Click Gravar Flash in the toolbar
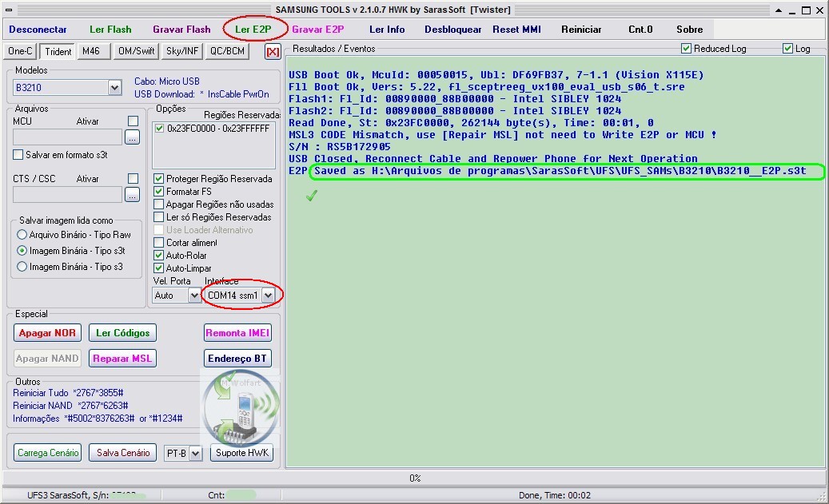 pos(181,30)
